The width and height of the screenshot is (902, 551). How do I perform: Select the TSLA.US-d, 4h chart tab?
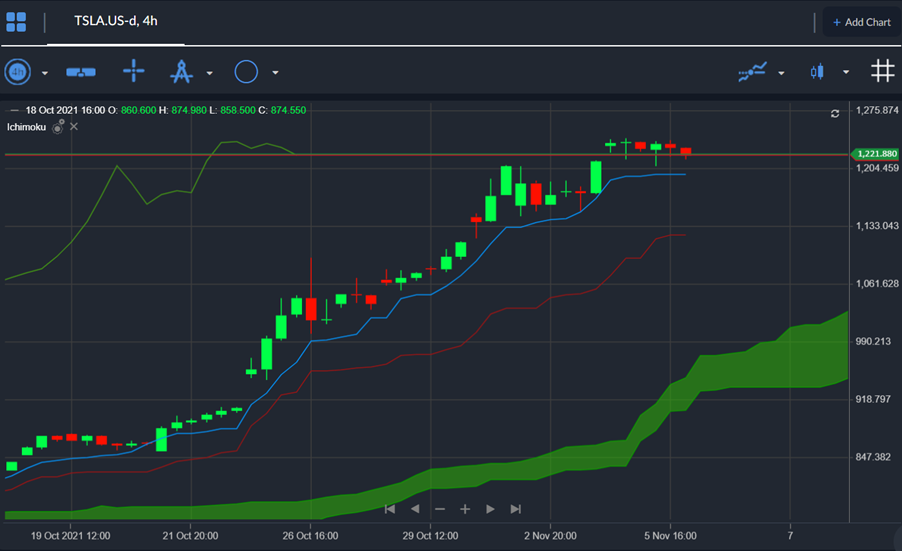(x=116, y=21)
